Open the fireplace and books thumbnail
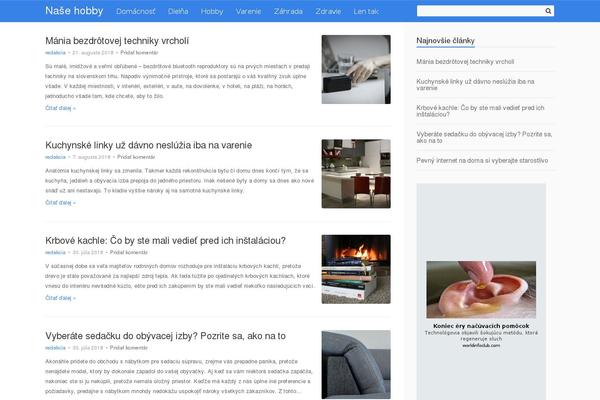The height and width of the screenshot is (400, 600). coord(356,269)
